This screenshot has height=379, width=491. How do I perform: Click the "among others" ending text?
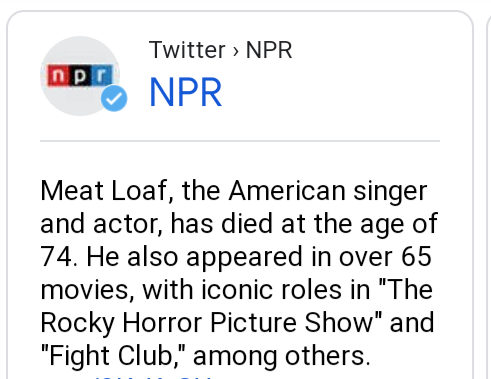(x=282, y=356)
